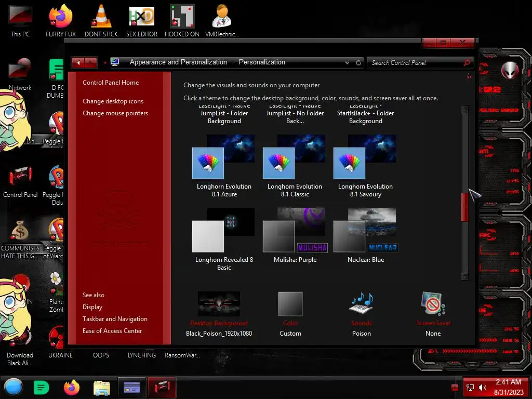The image size is (532, 399).
Task: Click the search magnifier in Control Panel
Action: tap(467, 63)
